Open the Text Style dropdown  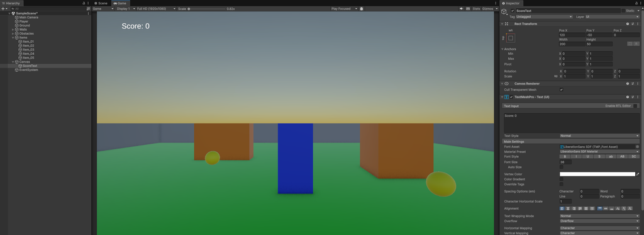(599, 136)
